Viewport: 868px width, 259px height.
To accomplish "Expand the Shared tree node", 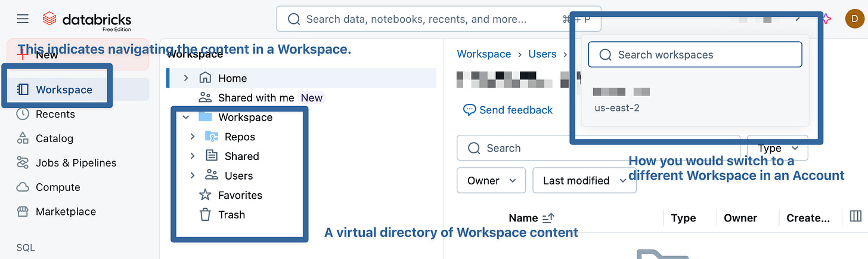I will pos(193,156).
